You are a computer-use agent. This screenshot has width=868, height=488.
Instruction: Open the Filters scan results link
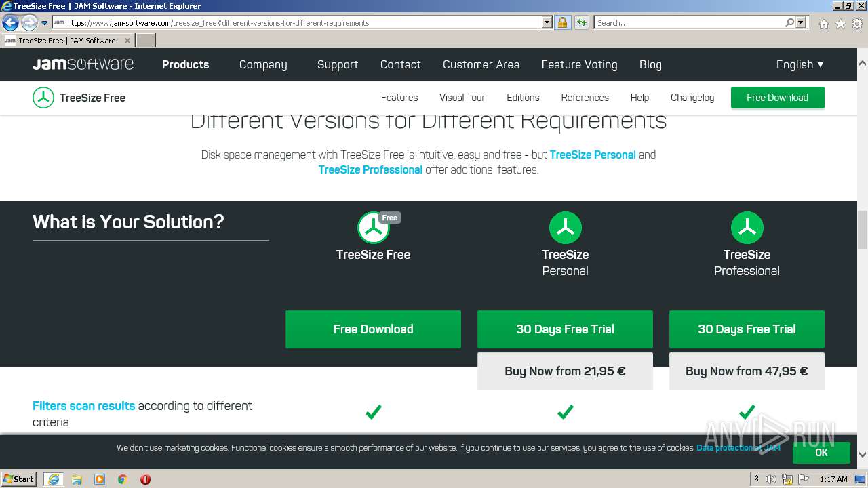[83, 406]
